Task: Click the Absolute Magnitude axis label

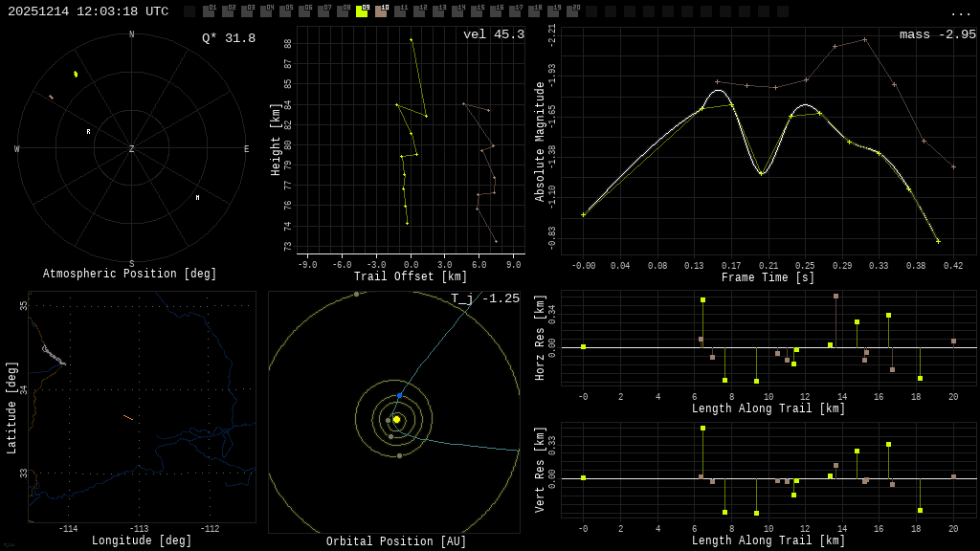Action: point(540,142)
